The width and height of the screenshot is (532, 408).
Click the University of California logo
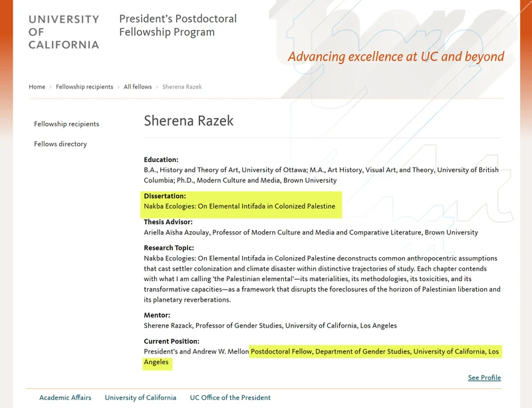point(64,32)
